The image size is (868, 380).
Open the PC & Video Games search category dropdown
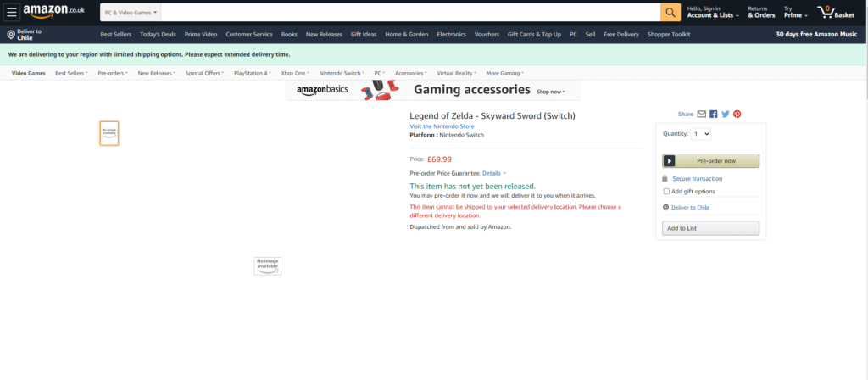pos(131,12)
